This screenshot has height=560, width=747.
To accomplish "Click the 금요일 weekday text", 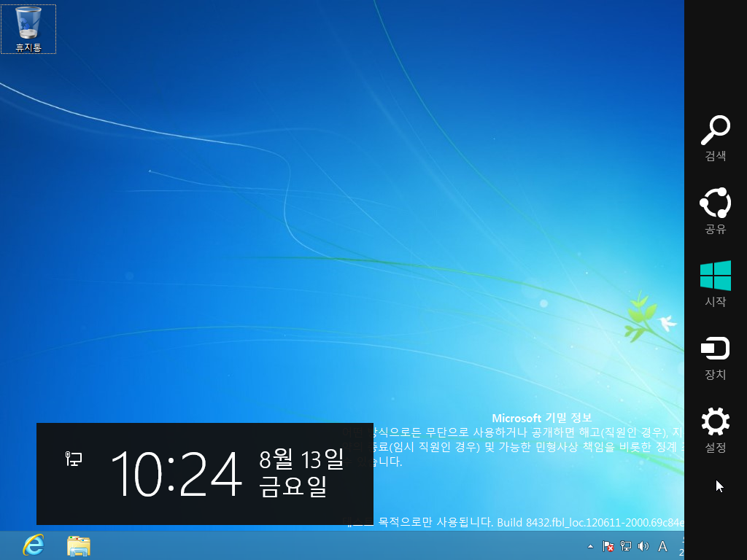I will (293, 486).
